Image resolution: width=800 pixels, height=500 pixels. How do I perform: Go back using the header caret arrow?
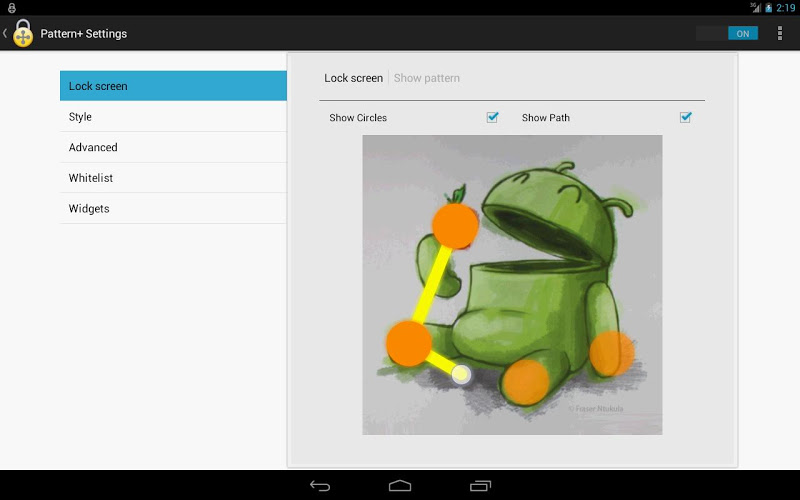(5, 33)
